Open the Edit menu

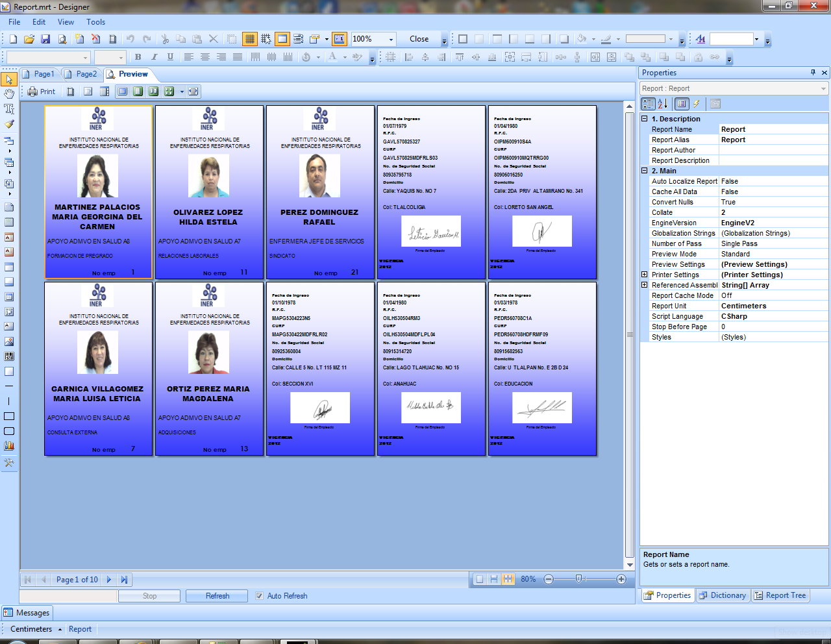point(39,22)
